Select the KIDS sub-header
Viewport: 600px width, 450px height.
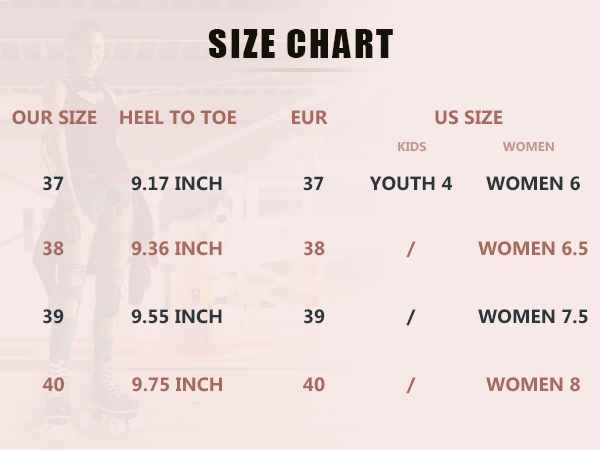tap(412, 147)
